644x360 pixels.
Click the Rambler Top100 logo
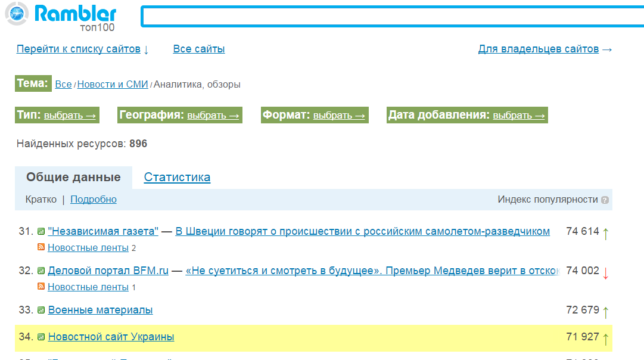[x=60, y=17]
